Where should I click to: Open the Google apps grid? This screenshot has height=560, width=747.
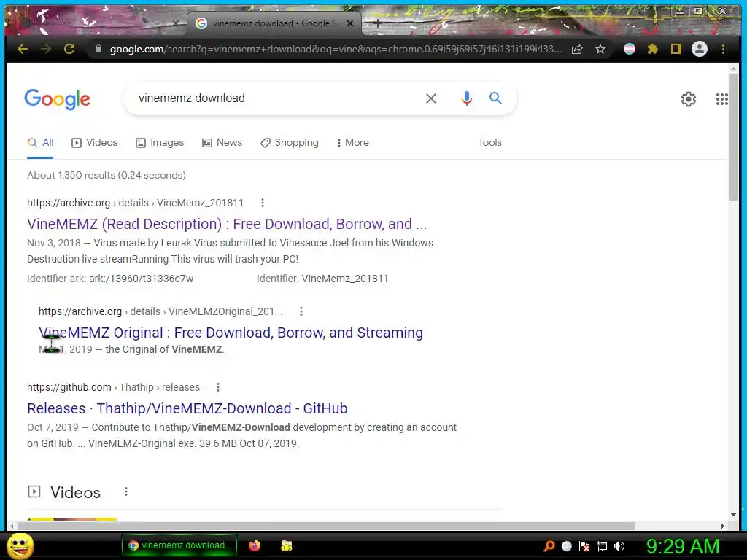click(721, 99)
